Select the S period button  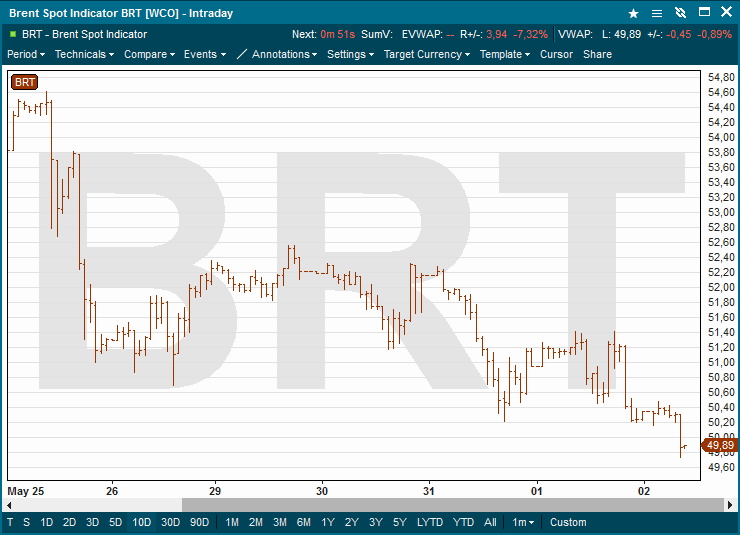(x=26, y=522)
